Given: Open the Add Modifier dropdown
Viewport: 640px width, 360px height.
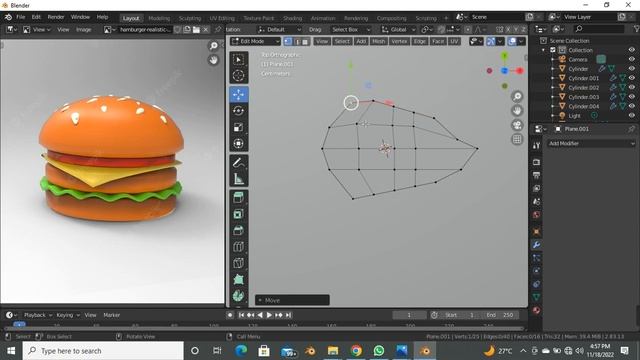Looking at the screenshot, I should [x=591, y=143].
